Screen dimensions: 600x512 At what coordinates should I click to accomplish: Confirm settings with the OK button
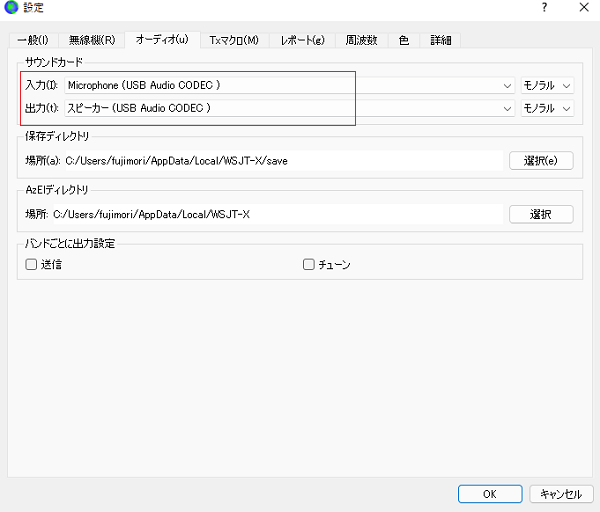pos(490,494)
